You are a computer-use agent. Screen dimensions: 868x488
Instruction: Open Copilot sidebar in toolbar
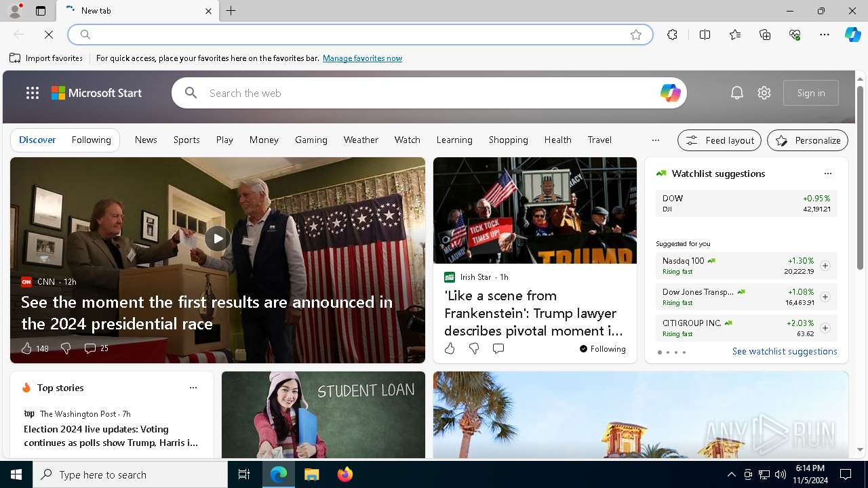click(x=852, y=35)
